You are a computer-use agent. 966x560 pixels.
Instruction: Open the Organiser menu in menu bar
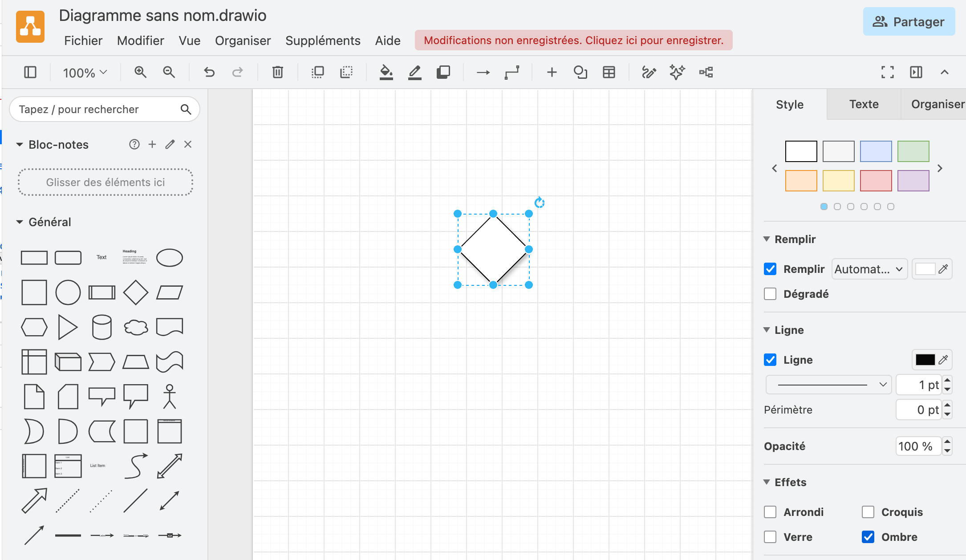(x=243, y=41)
